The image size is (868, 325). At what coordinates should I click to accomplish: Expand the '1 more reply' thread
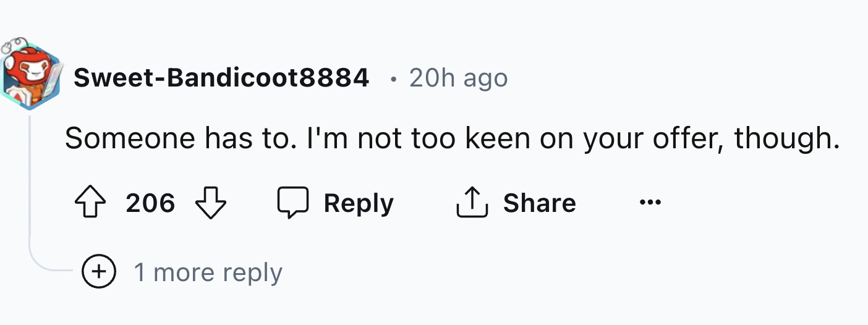[x=208, y=272]
